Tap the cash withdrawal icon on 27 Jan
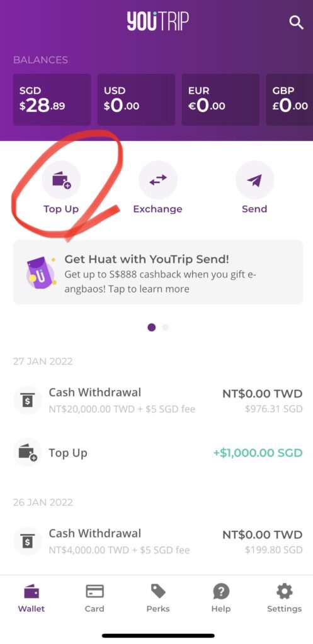 pos(28,400)
